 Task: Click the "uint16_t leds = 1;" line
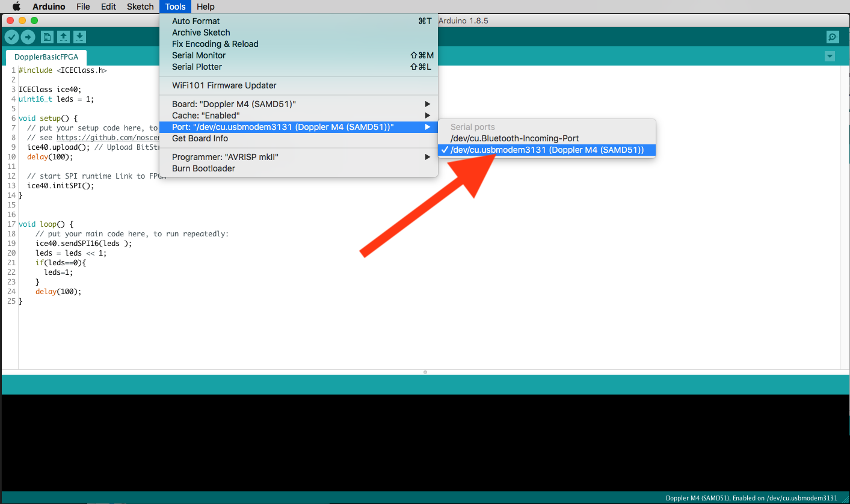56,99
